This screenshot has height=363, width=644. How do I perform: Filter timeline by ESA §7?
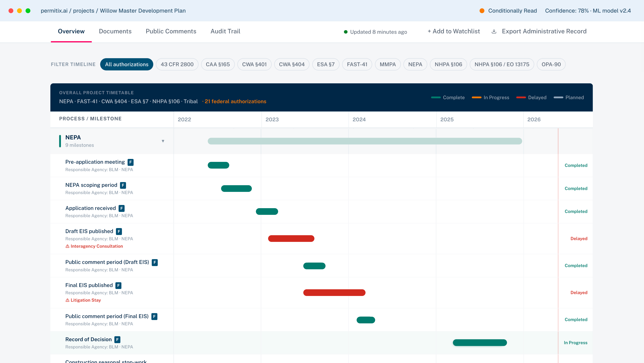(x=326, y=64)
